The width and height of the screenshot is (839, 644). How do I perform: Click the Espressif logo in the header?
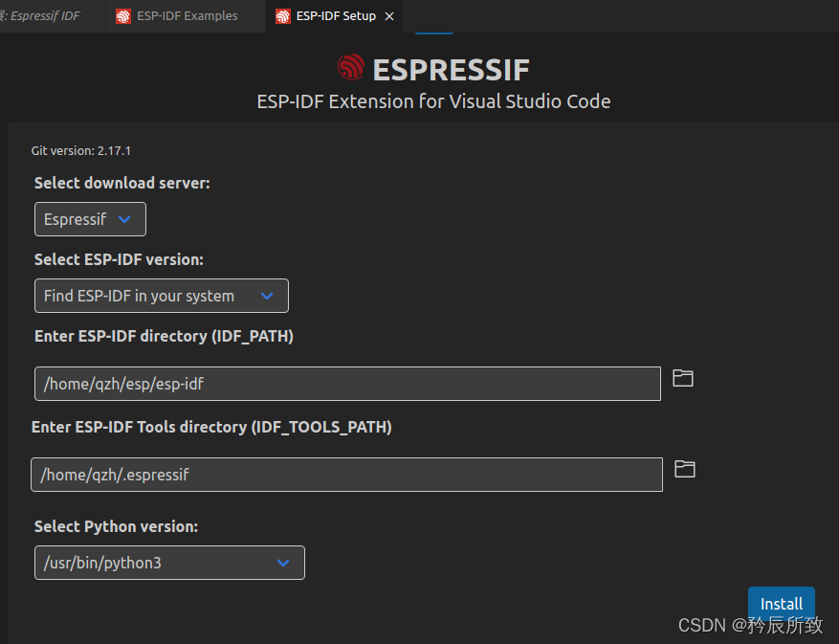[x=351, y=68]
